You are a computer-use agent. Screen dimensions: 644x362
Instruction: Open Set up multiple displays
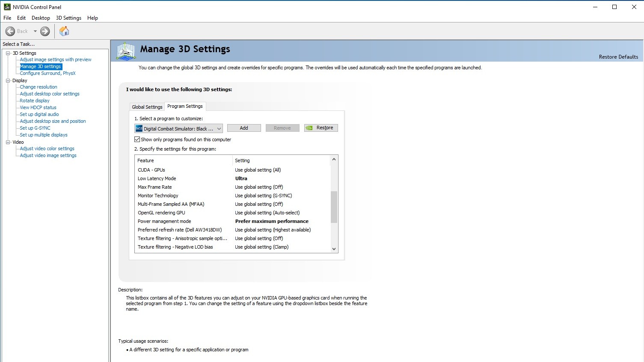(x=44, y=135)
